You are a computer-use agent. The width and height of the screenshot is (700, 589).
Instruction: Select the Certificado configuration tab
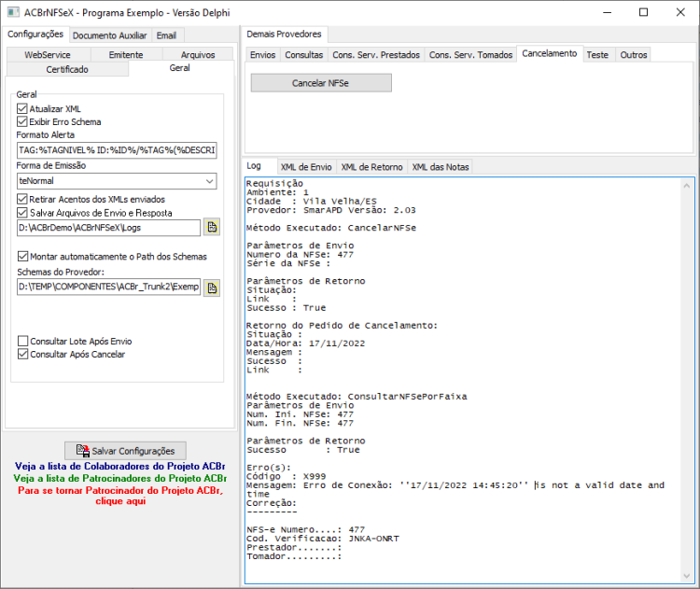(67, 69)
